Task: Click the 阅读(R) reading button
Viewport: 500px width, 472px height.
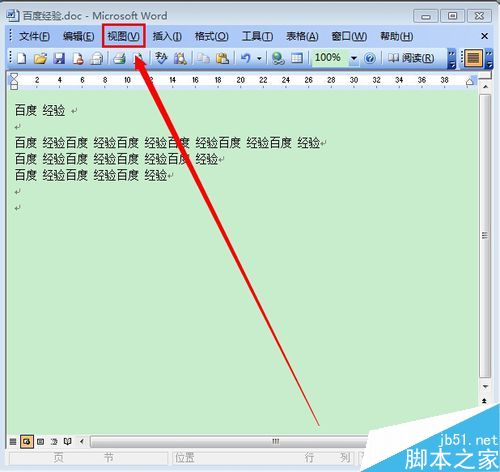Action: tap(411, 58)
